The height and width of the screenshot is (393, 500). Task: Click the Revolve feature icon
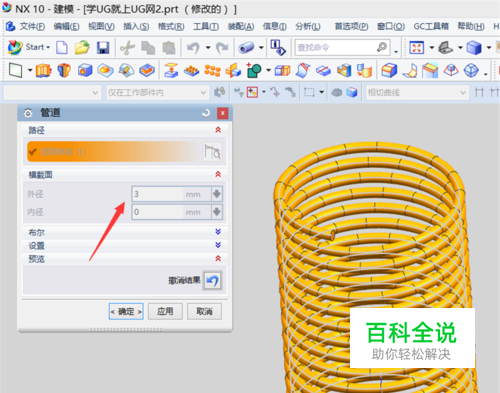coord(64,71)
